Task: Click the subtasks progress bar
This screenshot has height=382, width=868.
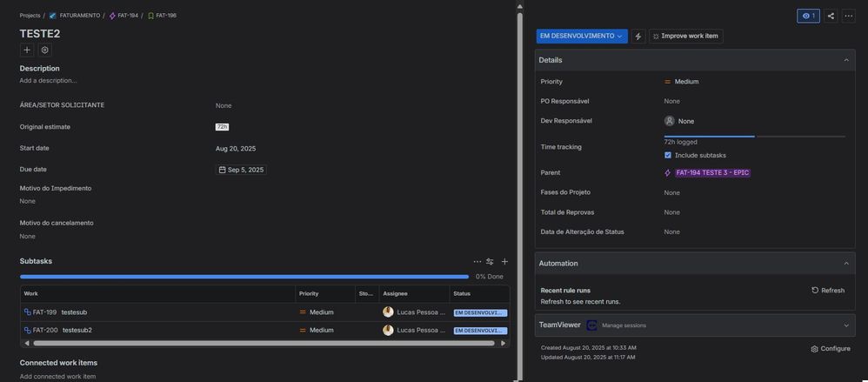Action: (244, 276)
